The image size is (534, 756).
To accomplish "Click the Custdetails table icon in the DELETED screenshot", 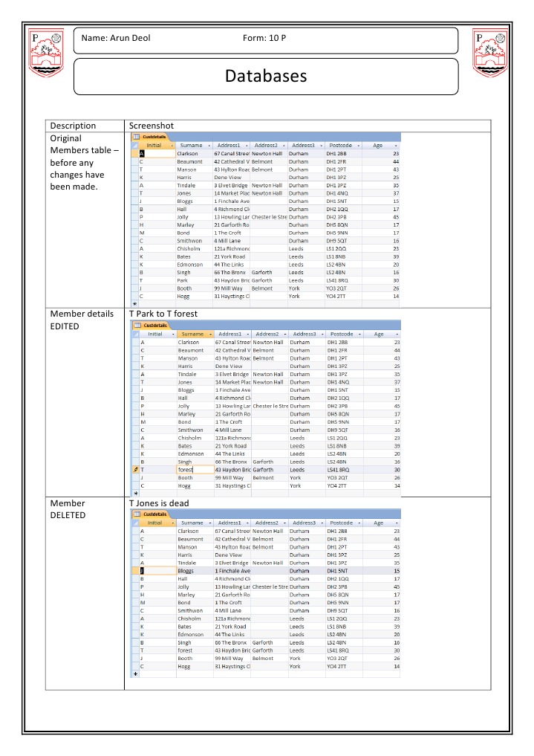I will tap(137, 514).
